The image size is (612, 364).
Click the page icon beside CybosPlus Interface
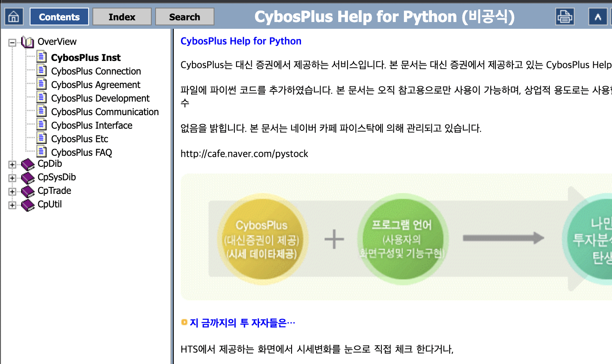pos(42,125)
